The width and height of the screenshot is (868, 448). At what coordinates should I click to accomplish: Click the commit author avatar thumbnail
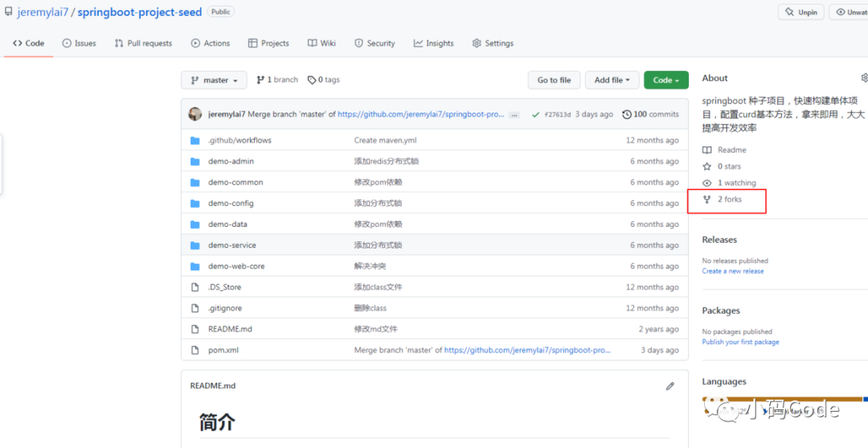[x=194, y=114]
